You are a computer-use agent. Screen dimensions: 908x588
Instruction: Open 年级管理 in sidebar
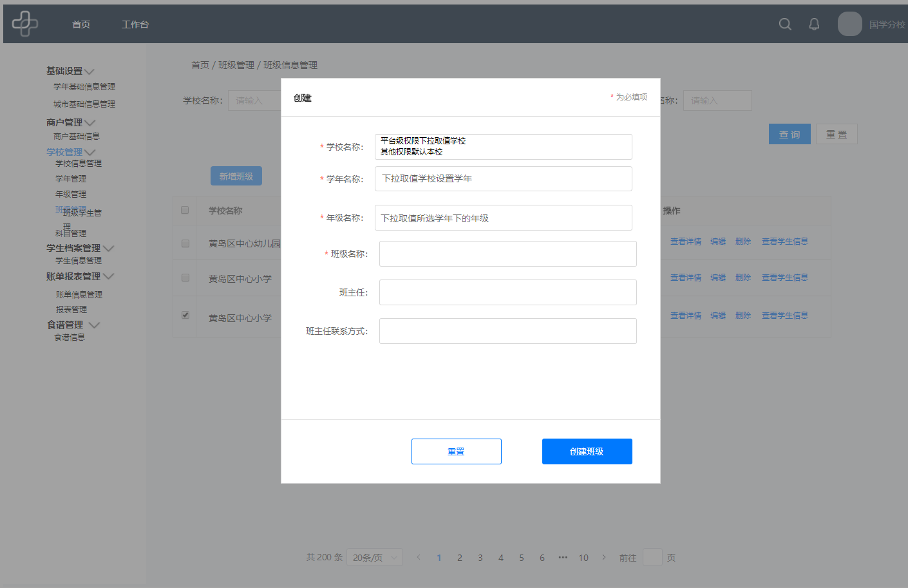point(71,194)
